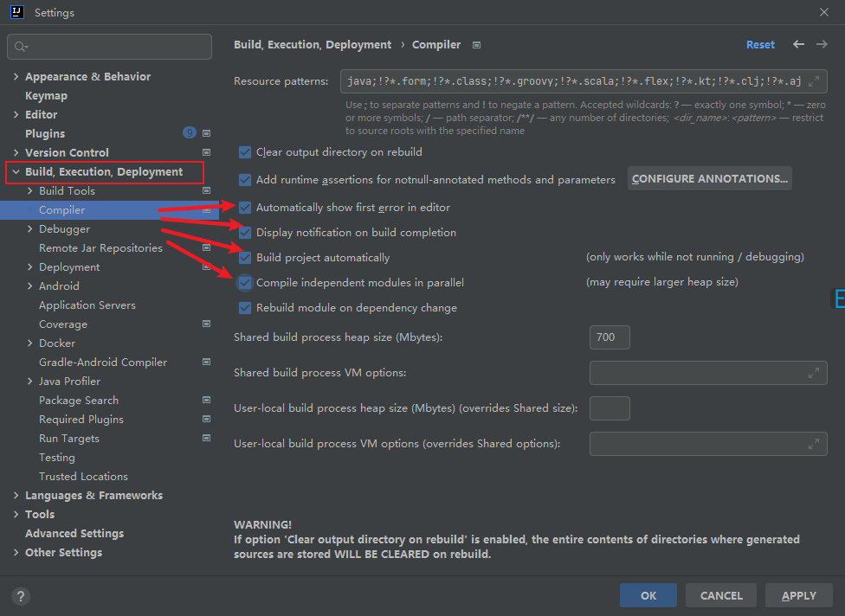Click the settings search box
This screenshot has width=845, height=616.
coord(109,47)
